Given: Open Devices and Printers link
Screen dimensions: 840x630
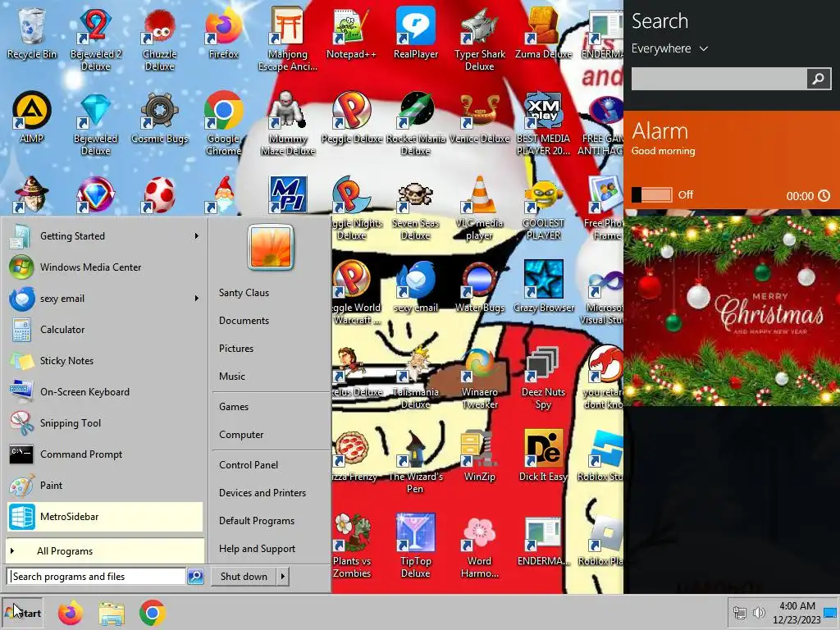Looking at the screenshot, I should point(262,493).
